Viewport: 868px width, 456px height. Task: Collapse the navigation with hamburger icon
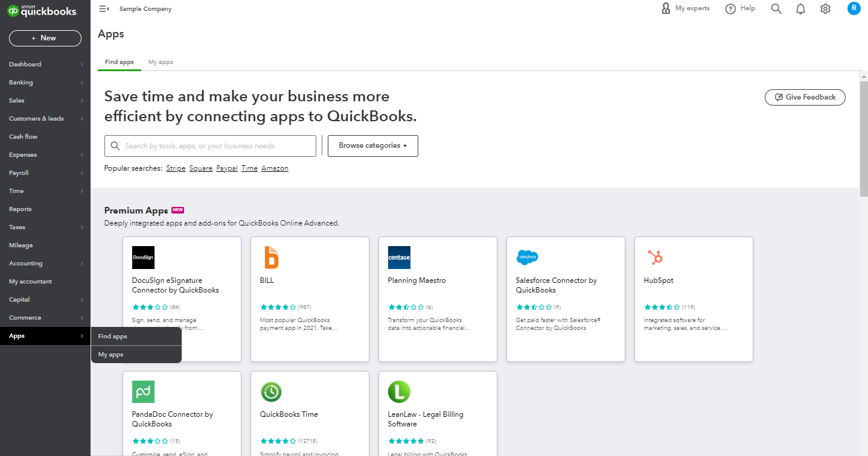[104, 8]
